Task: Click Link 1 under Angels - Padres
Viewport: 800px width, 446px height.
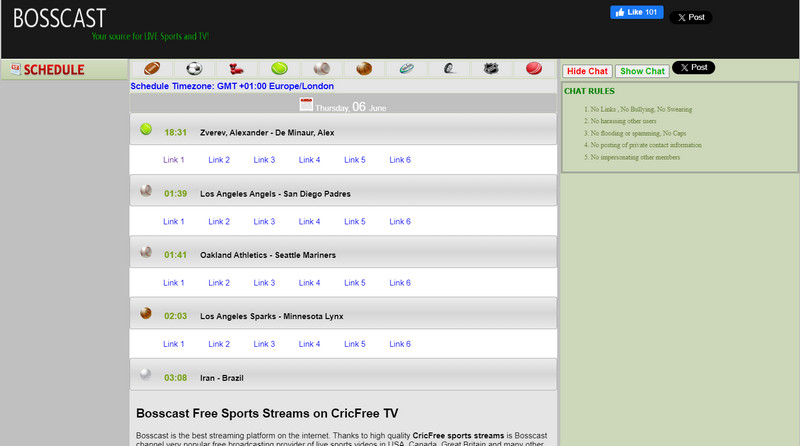Action: [x=173, y=221]
